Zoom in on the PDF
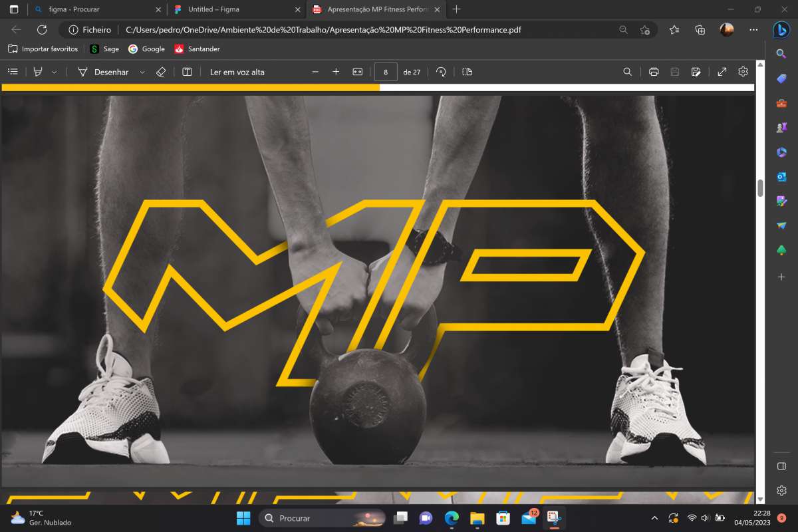Viewport: 798px width, 532px height. [x=336, y=72]
